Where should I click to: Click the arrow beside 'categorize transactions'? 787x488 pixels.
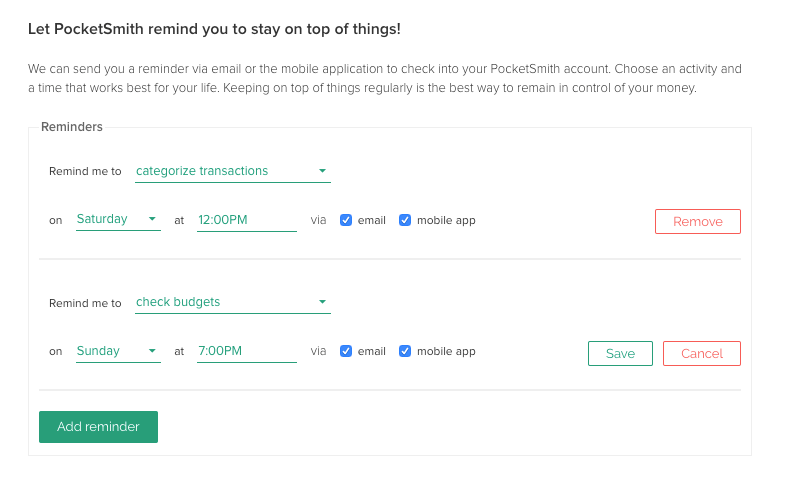pyautogui.click(x=322, y=171)
